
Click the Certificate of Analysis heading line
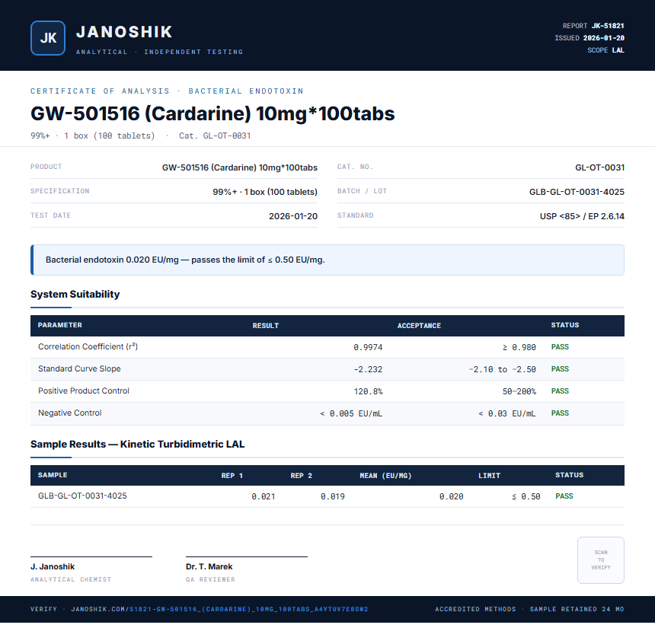pos(167,91)
